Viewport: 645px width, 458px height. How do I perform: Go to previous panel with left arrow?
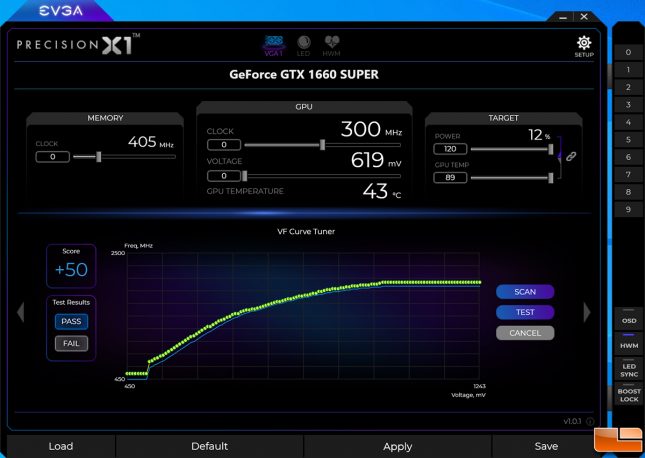[21, 312]
